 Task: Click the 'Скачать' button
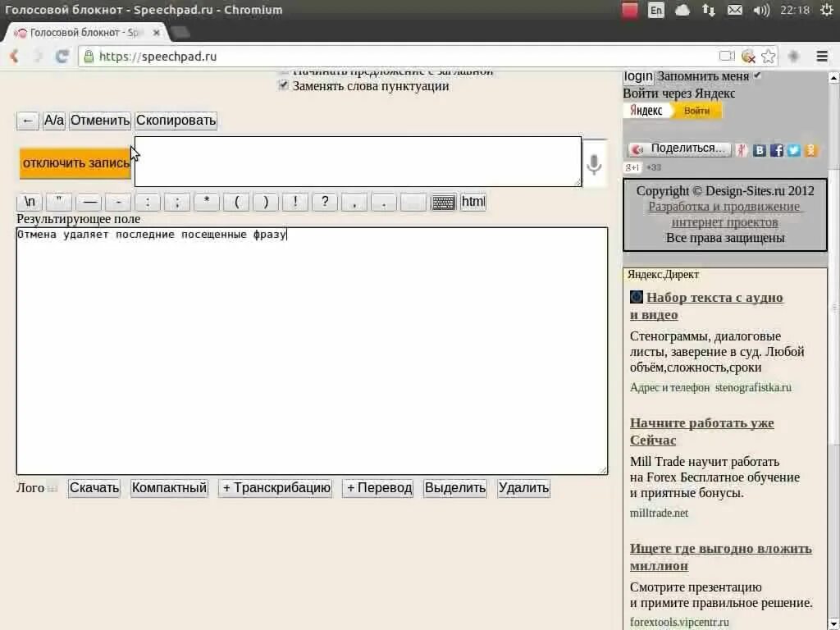tap(94, 488)
